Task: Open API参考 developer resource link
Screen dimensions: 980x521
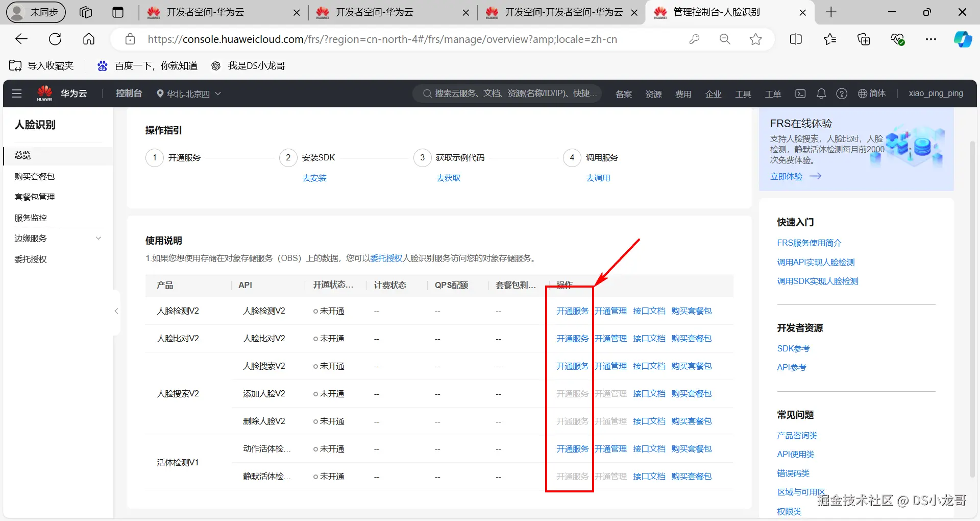Action: pos(791,368)
